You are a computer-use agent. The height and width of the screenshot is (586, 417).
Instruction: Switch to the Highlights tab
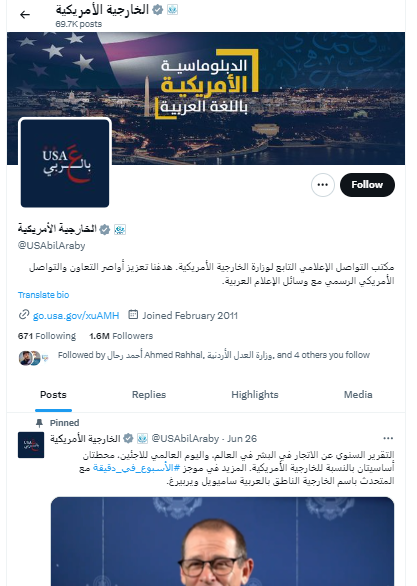255,395
